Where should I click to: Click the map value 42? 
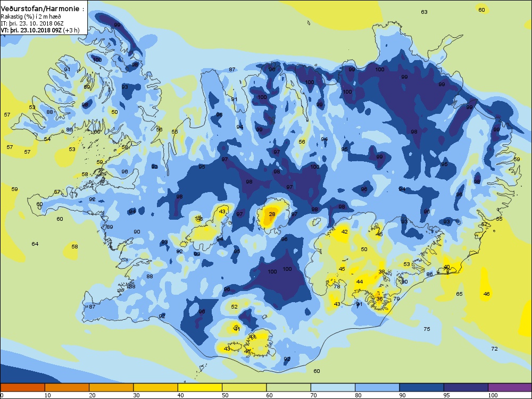[345, 232]
